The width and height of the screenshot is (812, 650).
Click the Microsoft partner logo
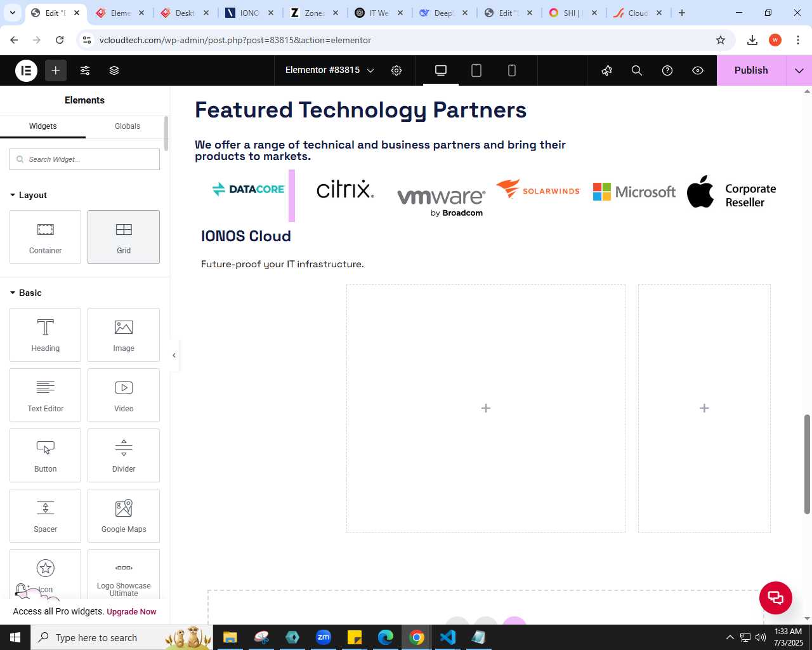coord(634,192)
